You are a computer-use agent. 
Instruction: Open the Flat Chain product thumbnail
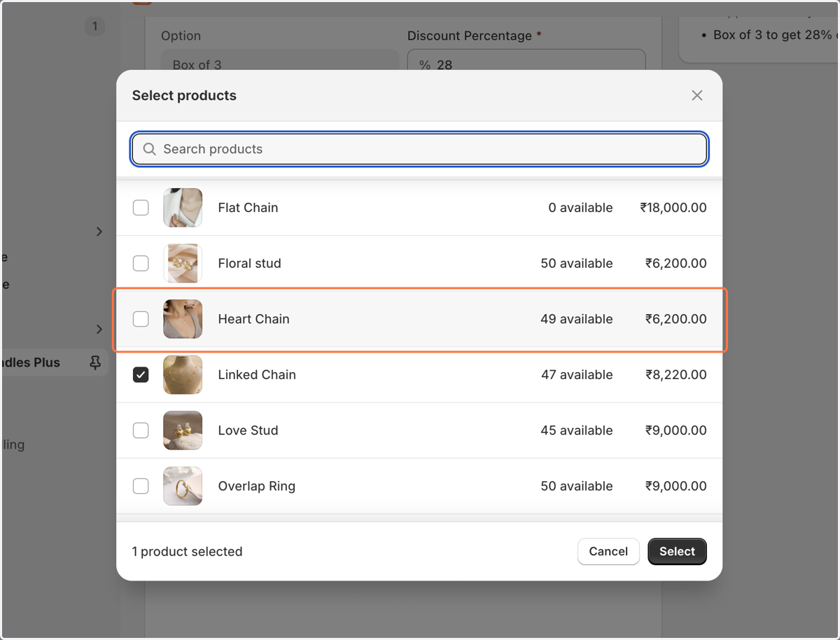(183, 208)
